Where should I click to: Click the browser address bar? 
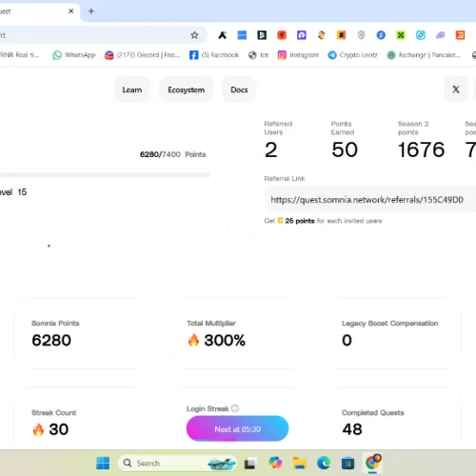tap(103, 35)
